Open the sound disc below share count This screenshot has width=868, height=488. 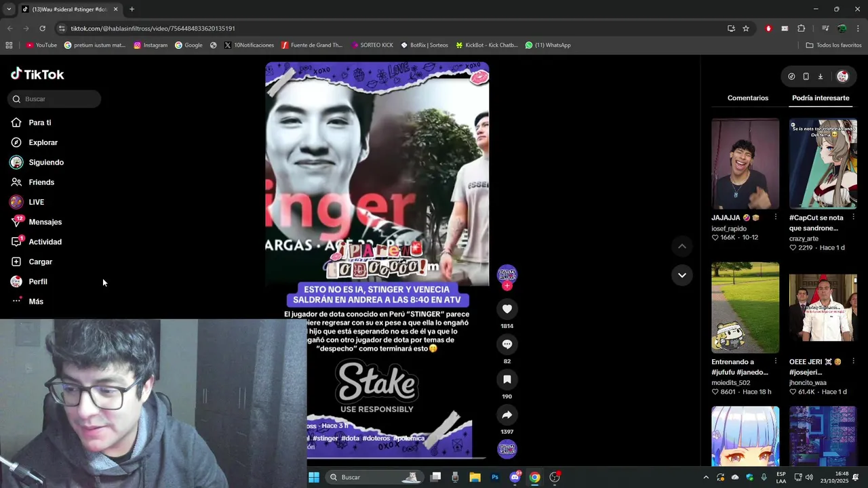click(507, 449)
